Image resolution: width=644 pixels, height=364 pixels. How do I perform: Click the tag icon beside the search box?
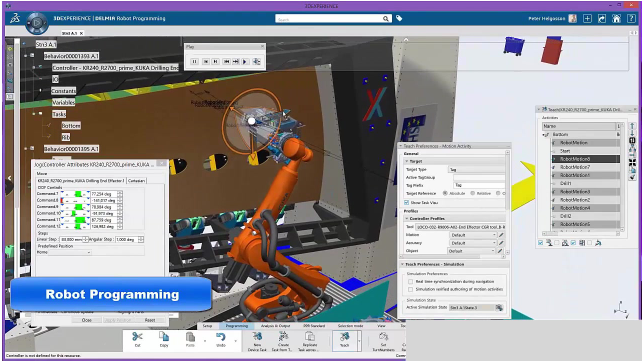(x=399, y=18)
